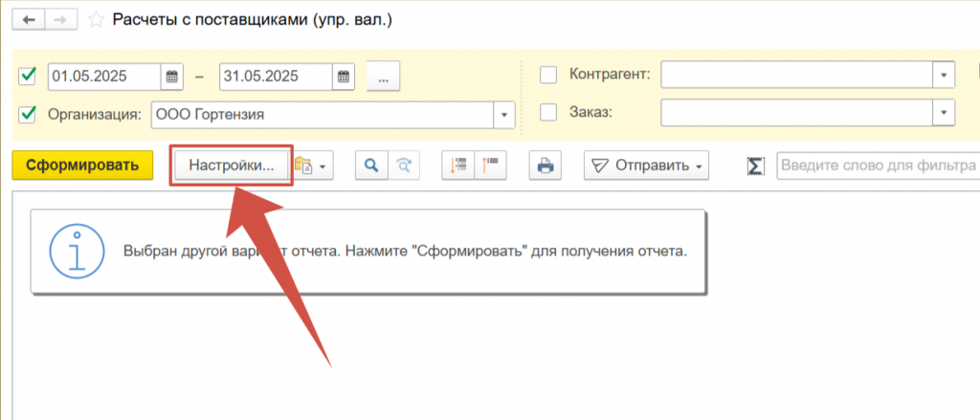This screenshot has width=980, height=420.
Task: Click the print report printer icon
Action: (x=546, y=166)
